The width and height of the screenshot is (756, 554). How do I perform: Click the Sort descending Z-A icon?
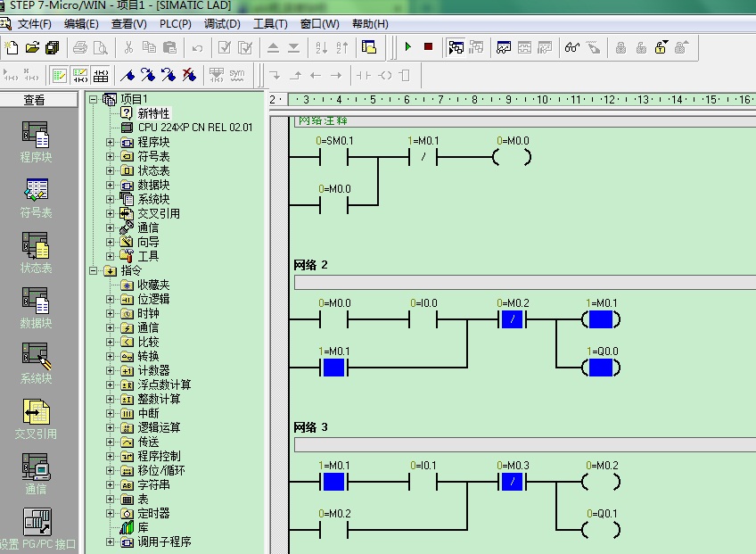(x=341, y=47)
